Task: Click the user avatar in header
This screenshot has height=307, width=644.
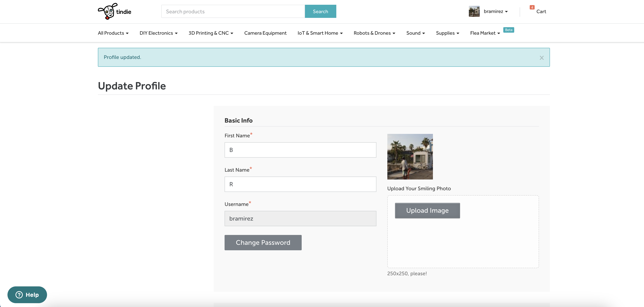Action: click(x=474, y=11)
